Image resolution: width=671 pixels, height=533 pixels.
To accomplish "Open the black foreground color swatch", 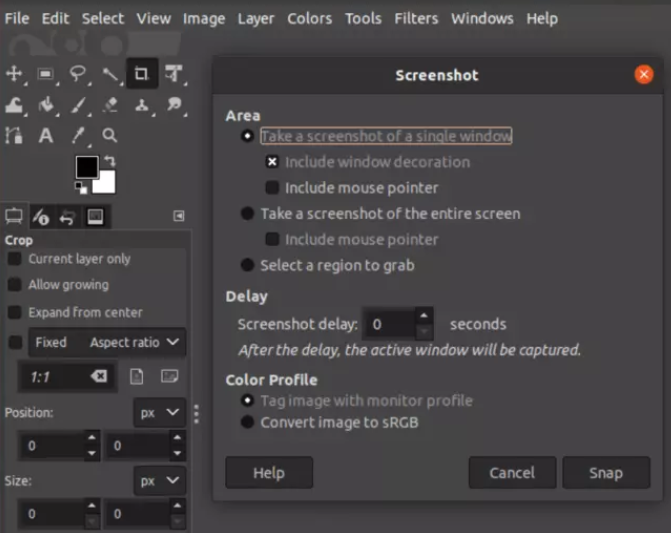I will [87, 167].
